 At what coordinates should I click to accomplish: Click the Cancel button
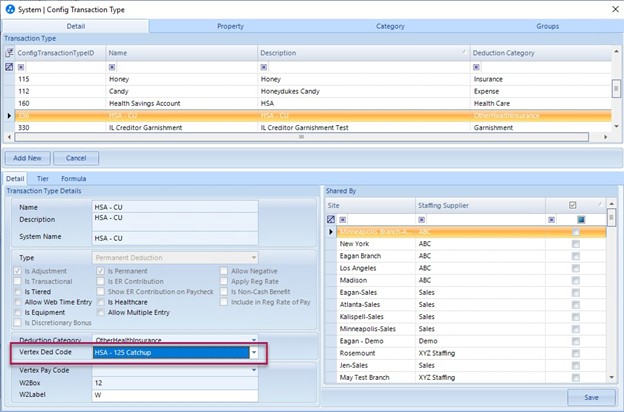coord(76,158)
